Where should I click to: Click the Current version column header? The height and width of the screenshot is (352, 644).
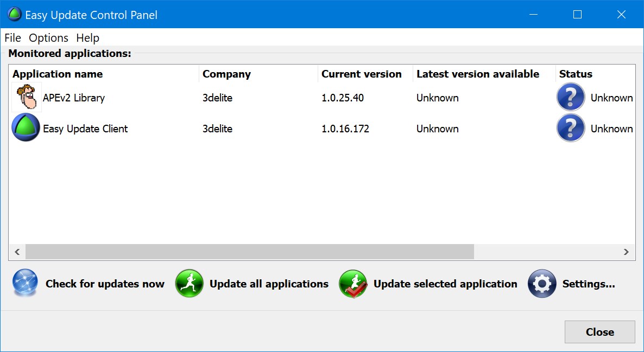pos(361,74)
